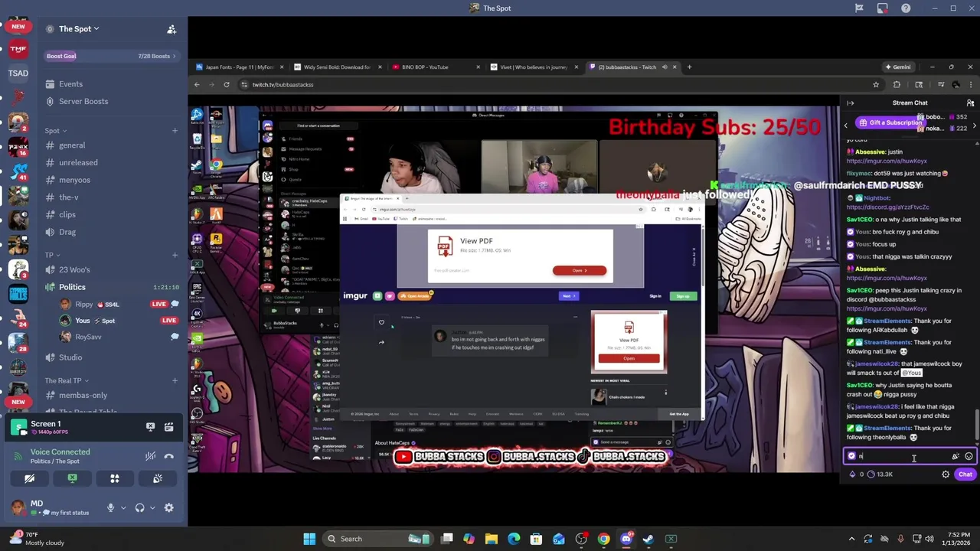Open Server Boosts
Viewport: 980px width, 551px height.
coord(111,101)
